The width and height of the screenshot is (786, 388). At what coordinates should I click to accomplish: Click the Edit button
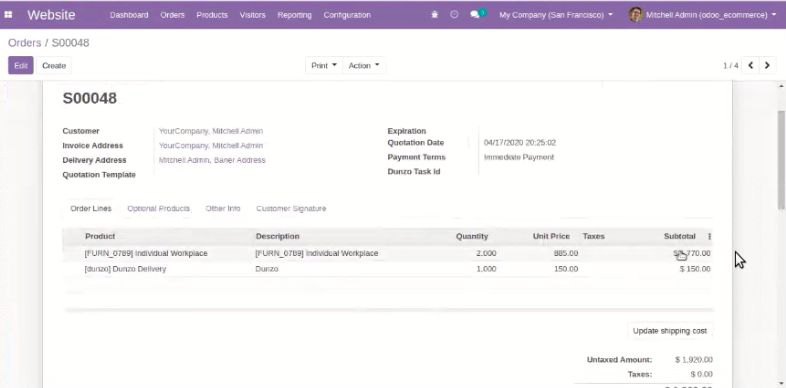click(x=21, y=66)
